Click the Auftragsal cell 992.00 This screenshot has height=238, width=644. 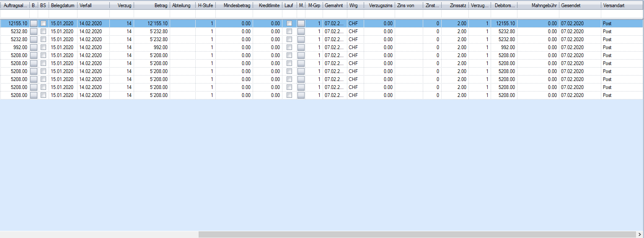coord(15,47)
